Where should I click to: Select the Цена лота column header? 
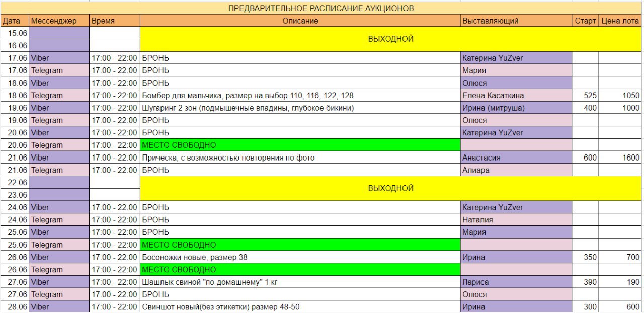(x=620, y=21)
